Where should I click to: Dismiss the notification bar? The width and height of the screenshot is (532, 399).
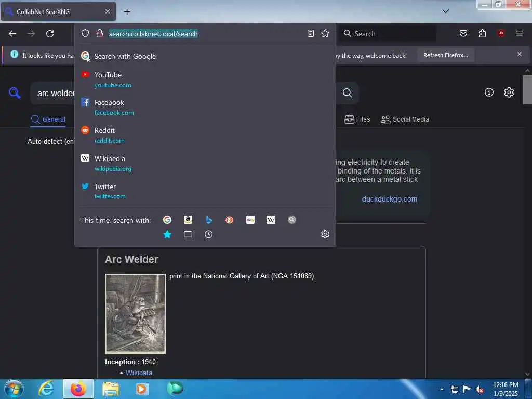519,54
